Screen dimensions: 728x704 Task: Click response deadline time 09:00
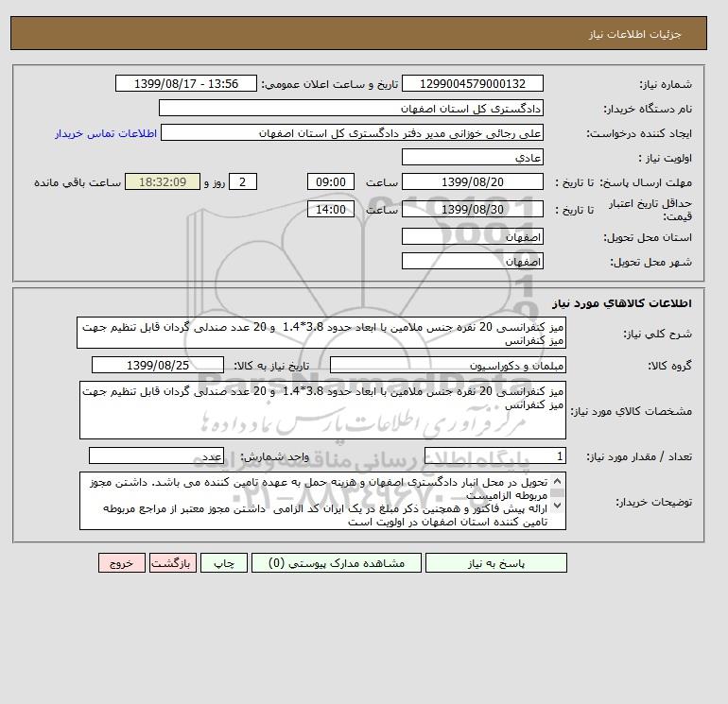[x=331, y=182]
